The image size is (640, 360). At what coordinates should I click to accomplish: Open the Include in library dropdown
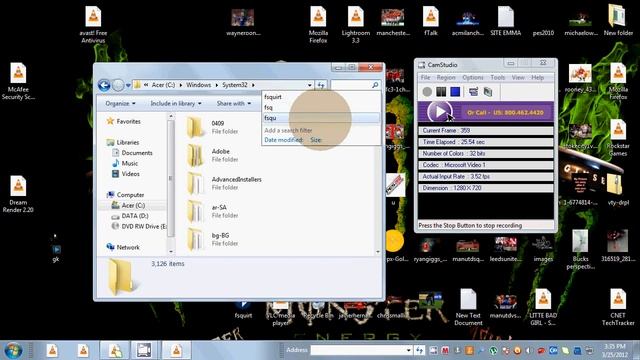click(x=176, y=103)
